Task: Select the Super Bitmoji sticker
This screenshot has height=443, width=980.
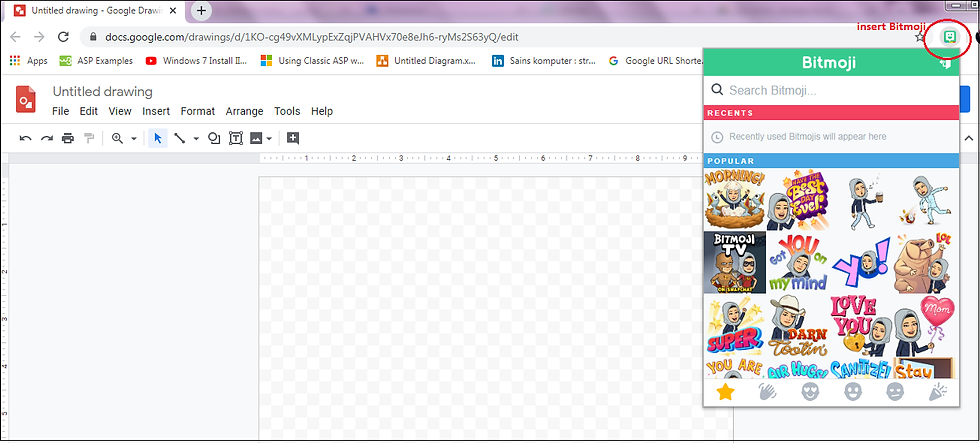Action: click(x=735, y=326)
